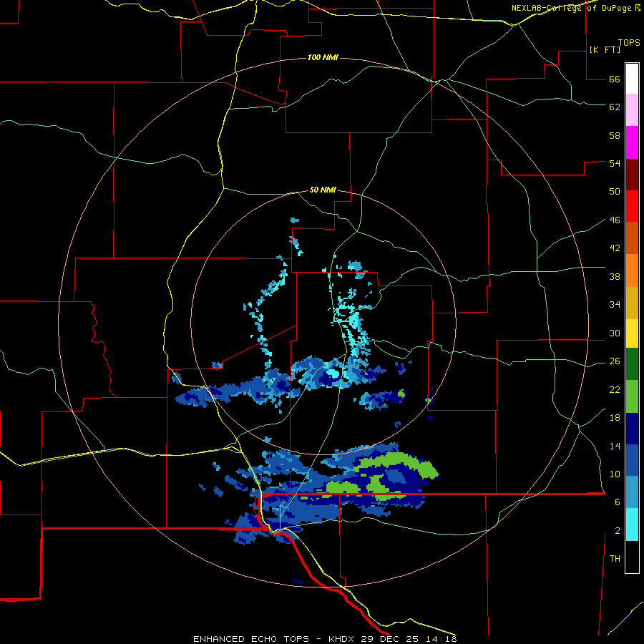Click the legend value "26"

coord(615,361)
